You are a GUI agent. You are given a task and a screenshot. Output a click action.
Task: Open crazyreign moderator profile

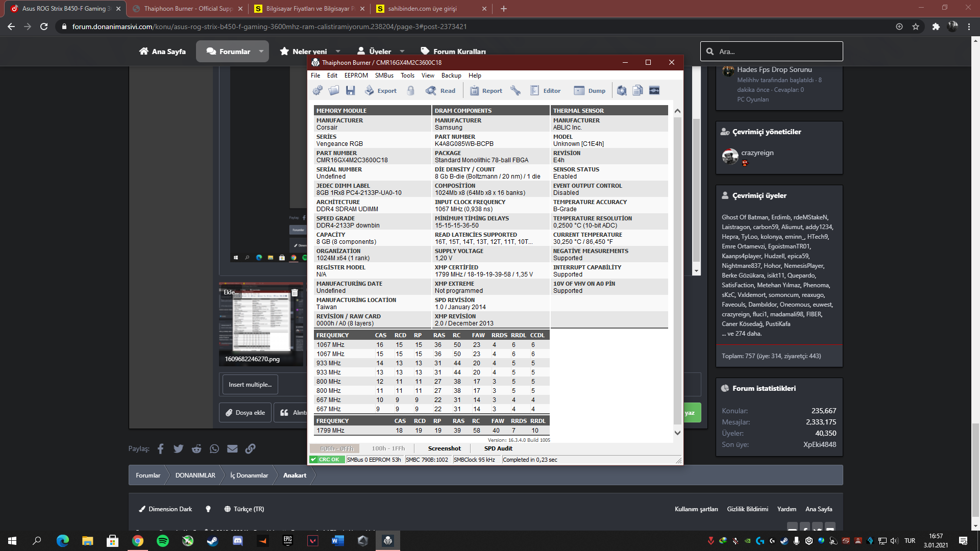pyautogui.click(x=757, y=153)
